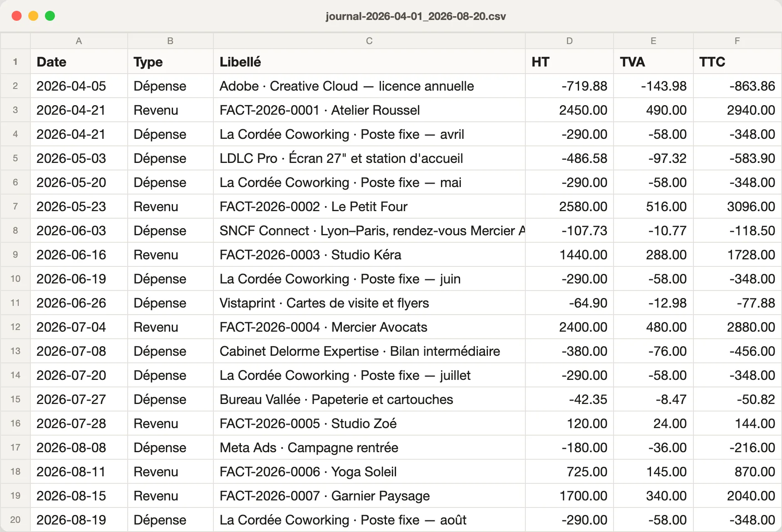The height and width of the screenshot is (532, 782).
Task: Click the HT value 725.00
Action: 569,472
